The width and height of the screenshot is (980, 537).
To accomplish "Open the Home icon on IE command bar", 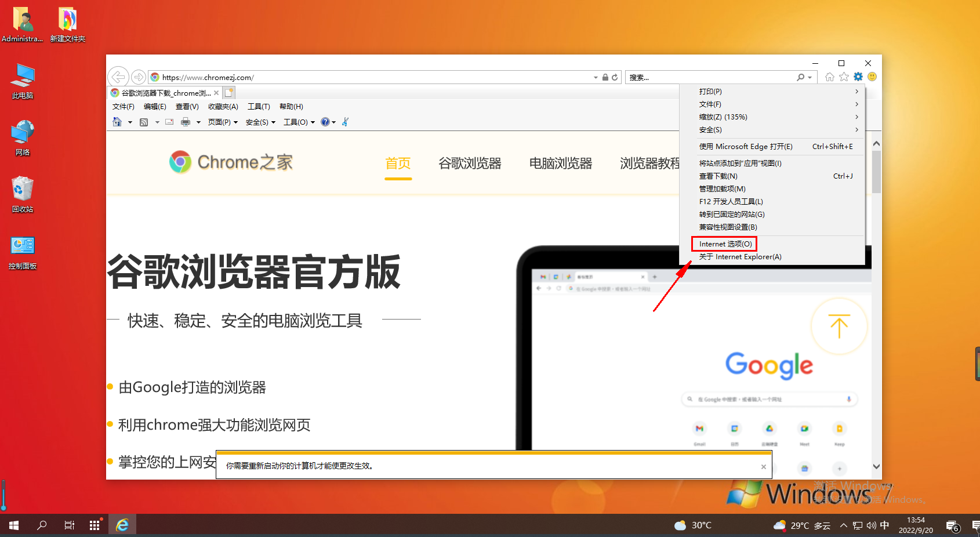I will pyautogui.click(x=117, y=122).
